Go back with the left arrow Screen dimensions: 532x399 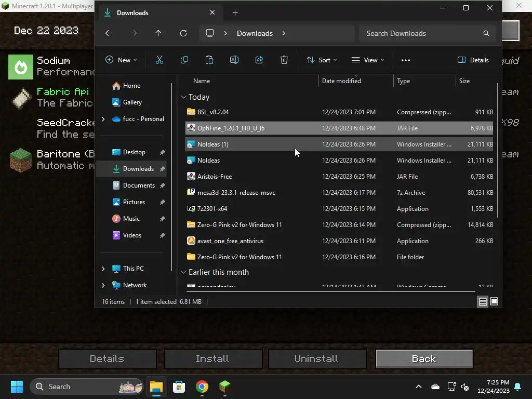point(109,33)
